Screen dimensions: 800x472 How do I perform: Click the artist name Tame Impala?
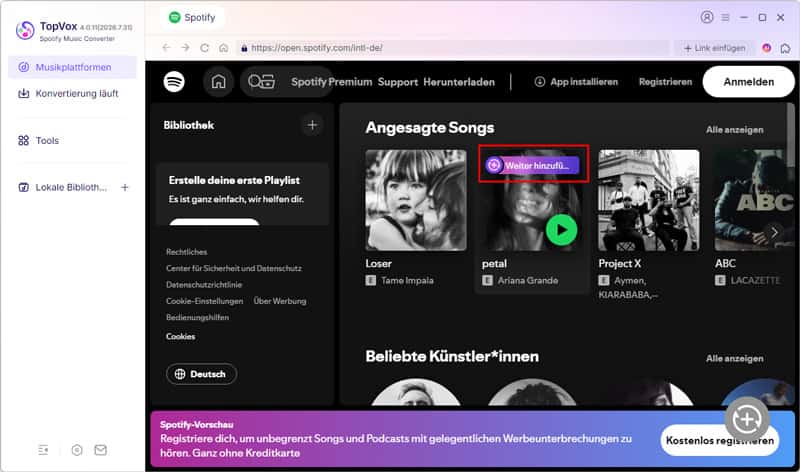click(x=407, y=280)
